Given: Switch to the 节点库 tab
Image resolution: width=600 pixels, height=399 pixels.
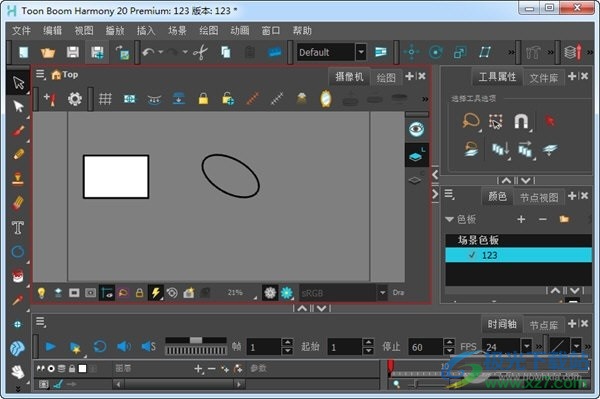Looking at the screenshot, I should (x=544, y=326).
